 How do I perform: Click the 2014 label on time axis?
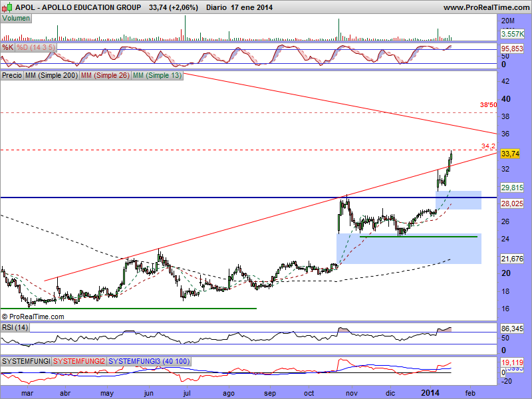pos(430,393)
